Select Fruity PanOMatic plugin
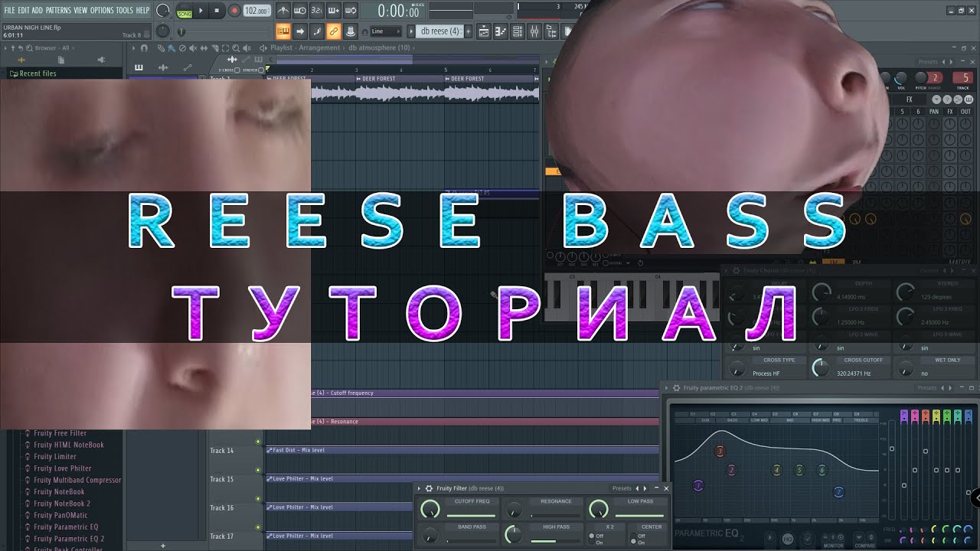This screenshot has width=980, height=551. [x=59, y=515]
